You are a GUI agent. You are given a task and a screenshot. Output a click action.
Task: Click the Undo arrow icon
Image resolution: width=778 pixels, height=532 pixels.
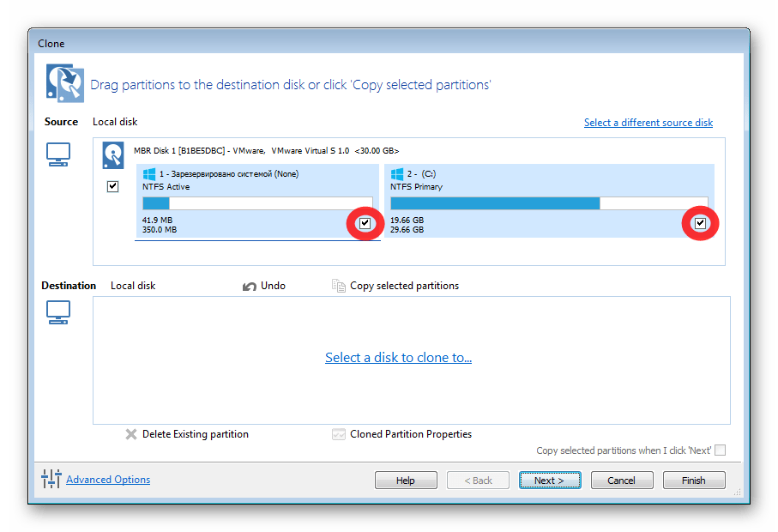pyautogui.click(x=249, y=287)
